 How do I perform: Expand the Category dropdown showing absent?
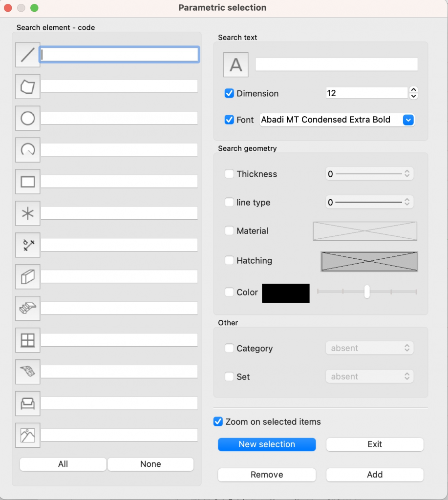(369, 348)
